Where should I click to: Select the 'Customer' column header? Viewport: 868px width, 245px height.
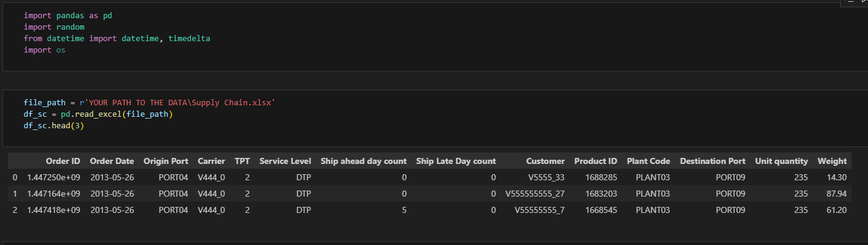click(x=546, y=161)
